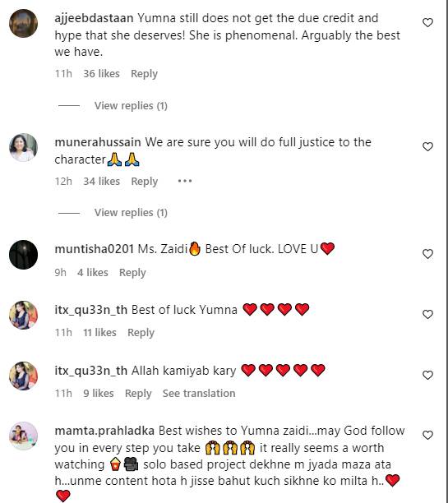
Task: Reply to ajjeebdastaan's comment
Action: [x=144, y=74]
